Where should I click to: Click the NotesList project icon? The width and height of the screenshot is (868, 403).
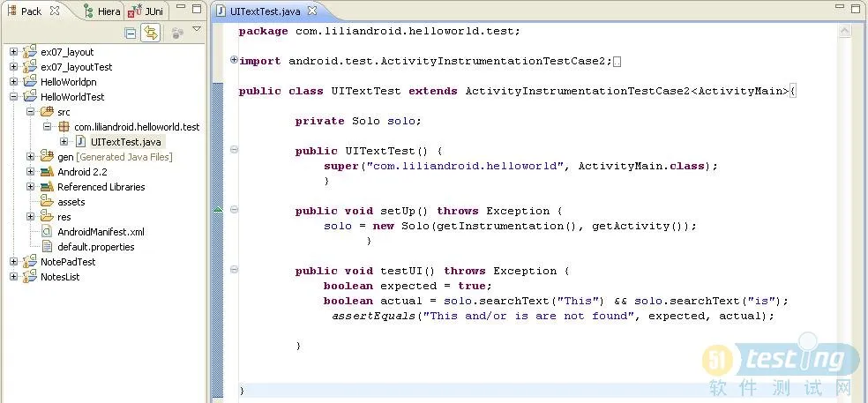[x=30, y=276]
